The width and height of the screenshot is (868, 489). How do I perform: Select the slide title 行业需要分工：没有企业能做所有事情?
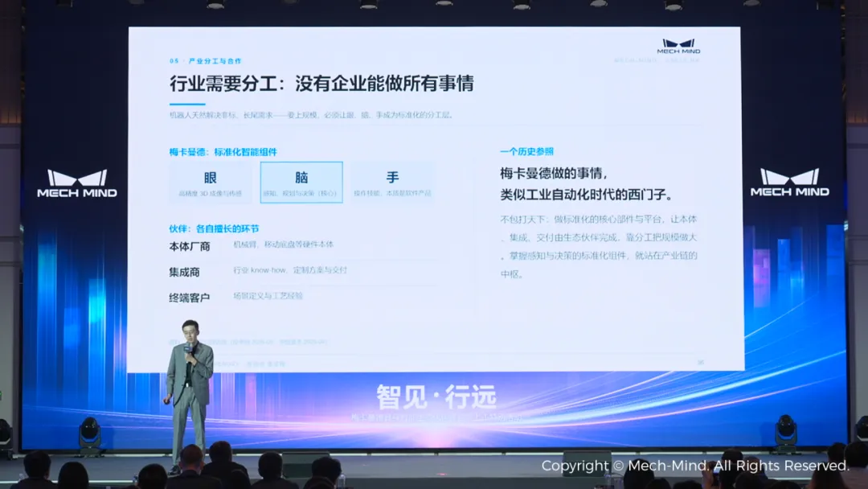point(321,84)
